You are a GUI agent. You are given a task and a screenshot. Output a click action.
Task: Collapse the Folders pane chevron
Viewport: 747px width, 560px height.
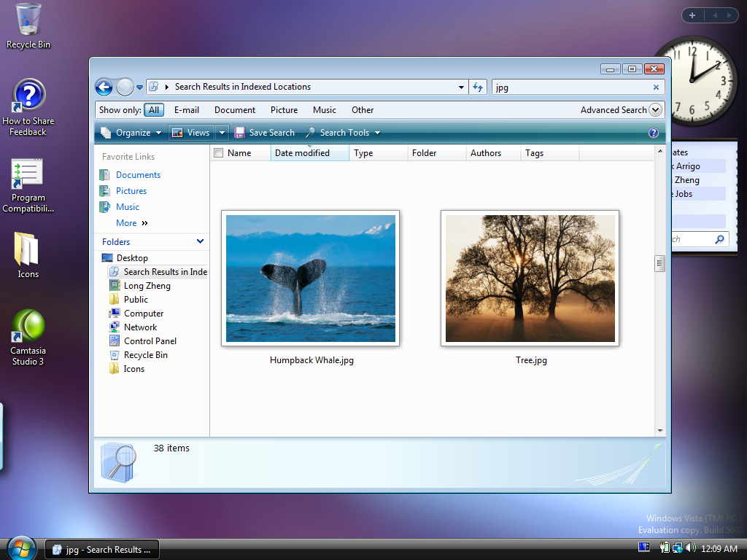200,241
